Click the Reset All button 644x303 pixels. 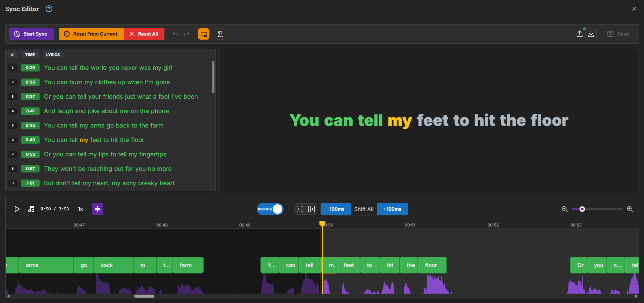click(x=144, y=34)
